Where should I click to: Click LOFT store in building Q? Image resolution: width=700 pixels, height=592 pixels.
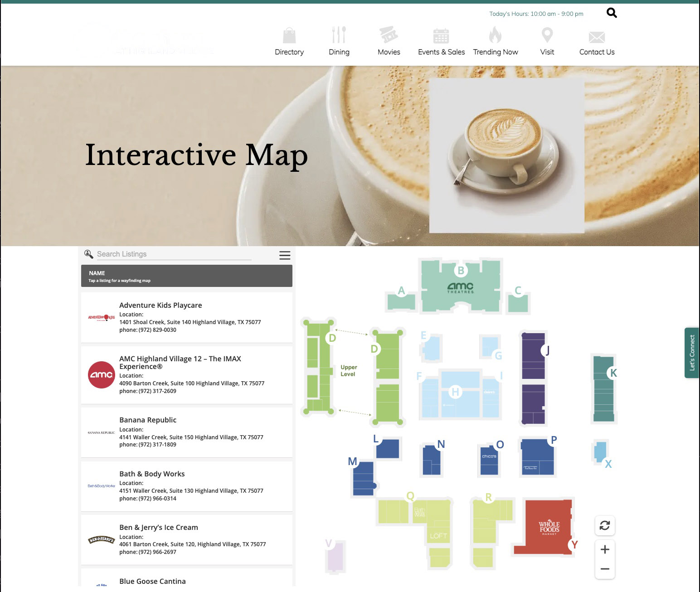[x=438, y=535]
